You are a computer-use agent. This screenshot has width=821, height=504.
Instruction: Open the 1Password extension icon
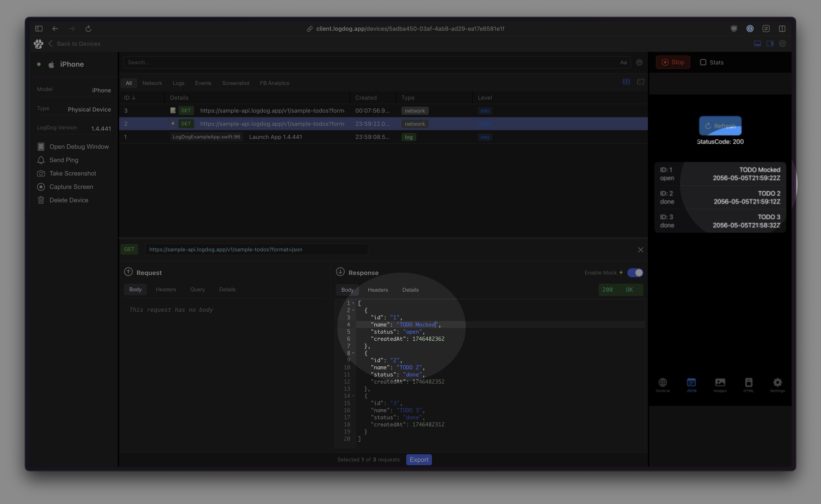[x=750, y=29]
